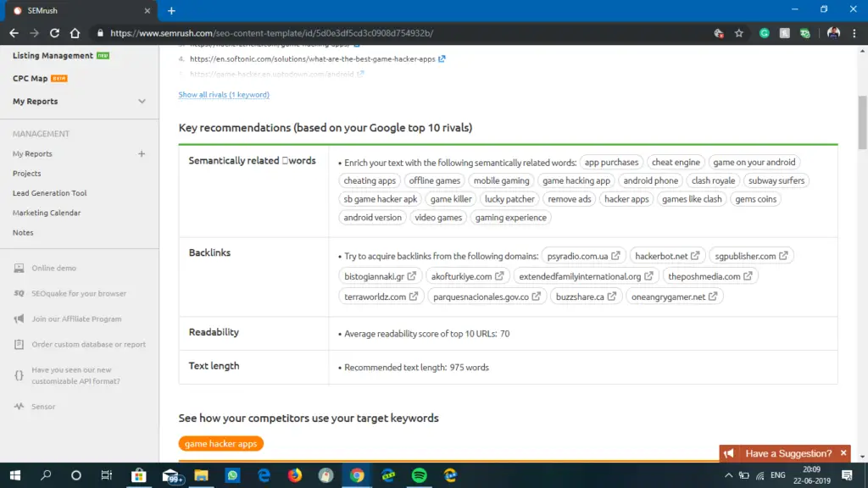
Task: Open external link icon for parquesnacionales.gov.co
Action: tap(537, 297)
